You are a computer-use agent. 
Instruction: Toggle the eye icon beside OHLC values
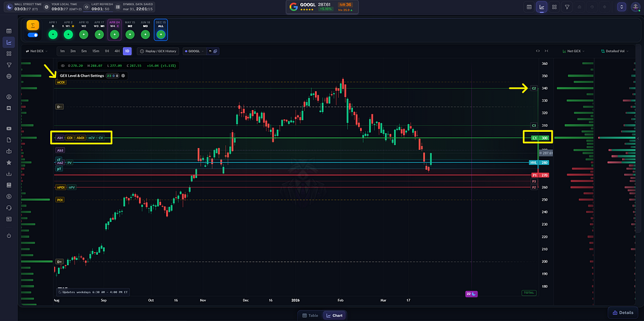pyautogui.click(x=62, y=65)
